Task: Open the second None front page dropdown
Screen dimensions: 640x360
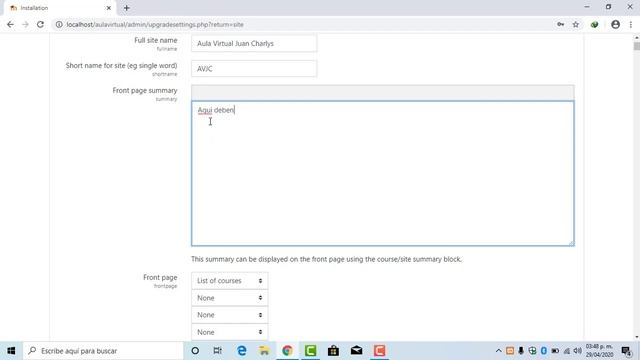Action: (230, 315)
